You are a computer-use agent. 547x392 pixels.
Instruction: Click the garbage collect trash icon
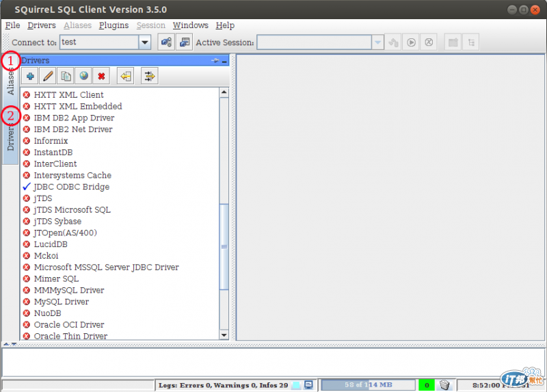point(444,385)
